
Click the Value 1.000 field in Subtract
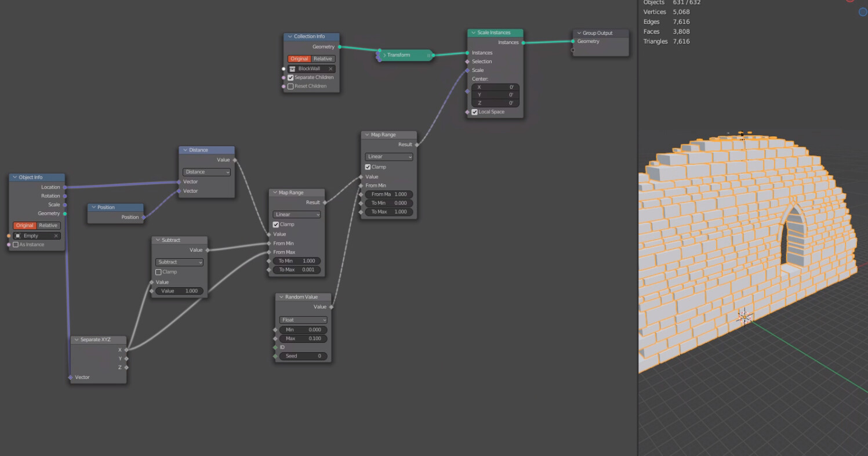[x=180, y=291]
